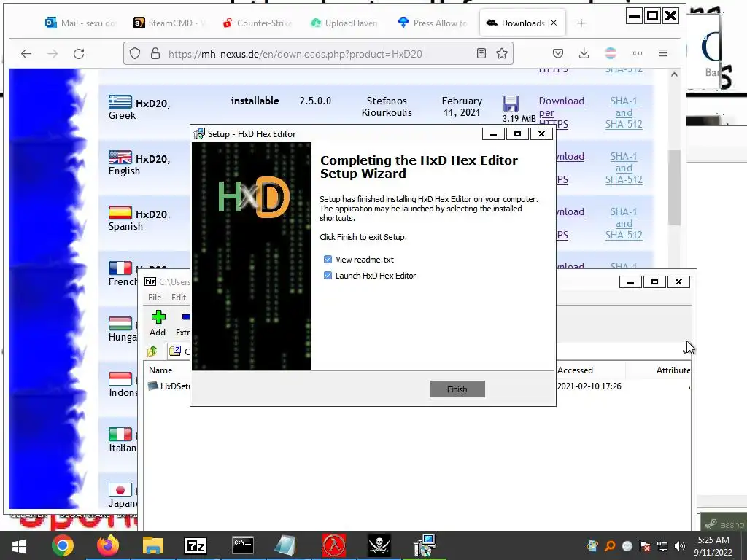Toggle reader view in address bar
Image resolution: width=747 pixels, height=560 pixels.
click(481, 53)
